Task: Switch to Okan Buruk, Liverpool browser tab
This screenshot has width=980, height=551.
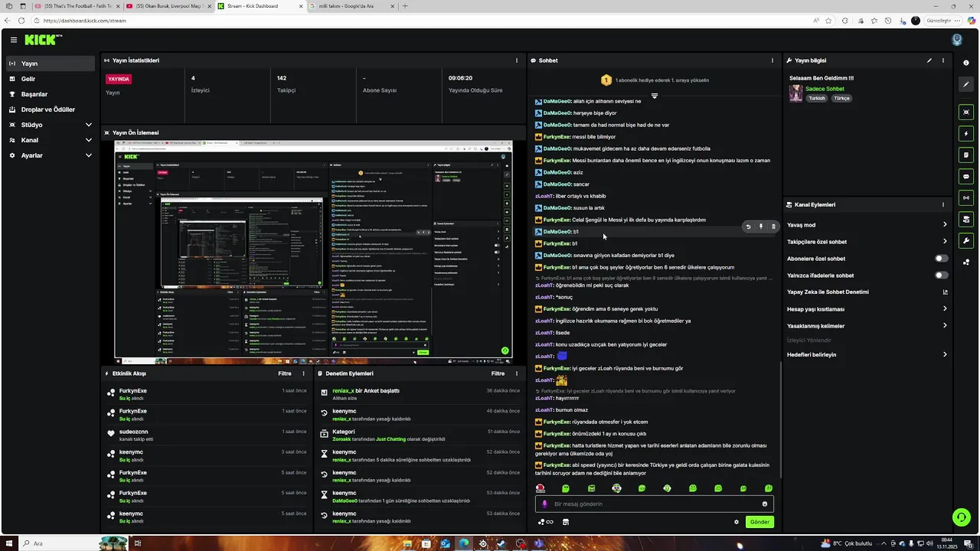Action: [x=167, y=6]
